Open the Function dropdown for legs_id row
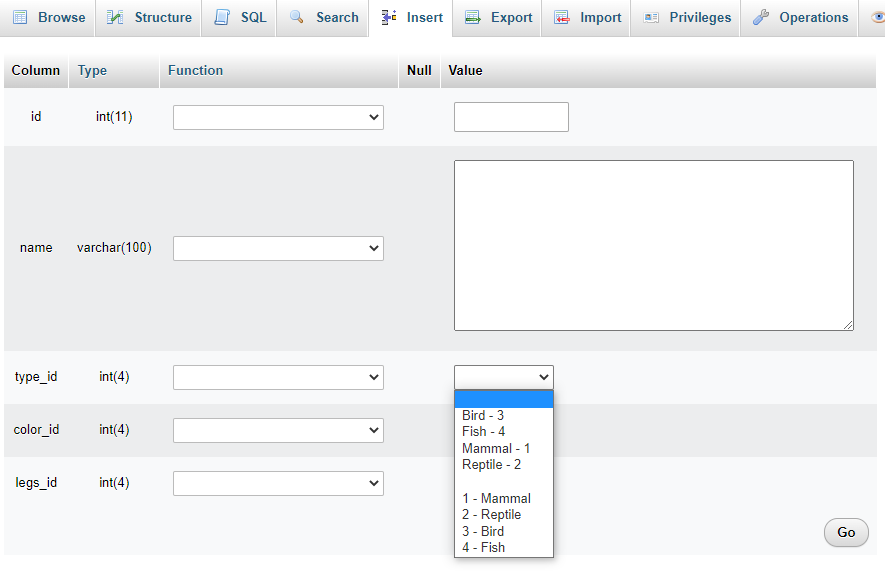 278,483
